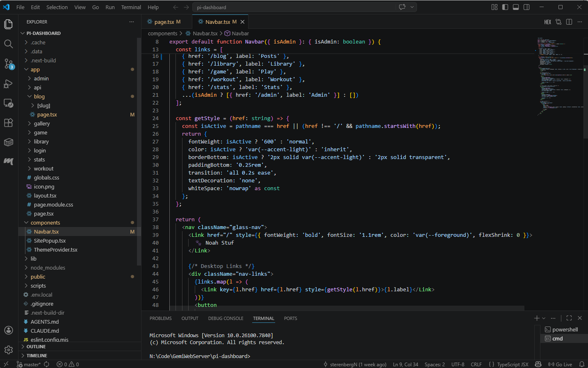The image size is (588, 368).
Task: Maximize the terminal panel size
Action: coord(569,318)
